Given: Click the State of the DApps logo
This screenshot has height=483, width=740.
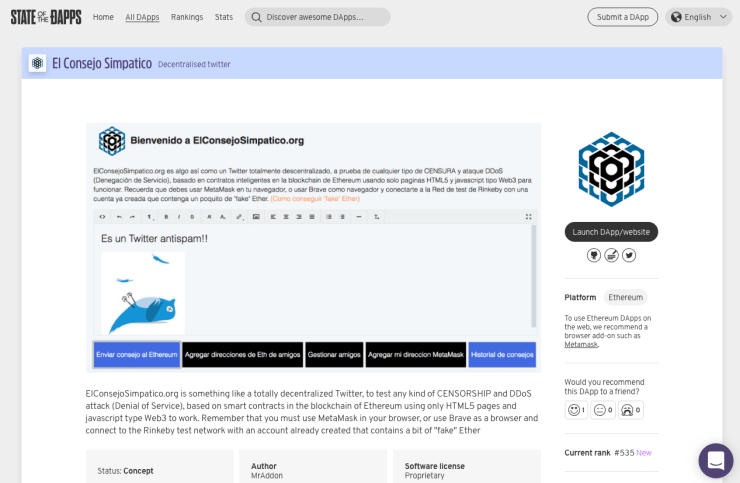Looking at the screenshot, I should (45, 17).
